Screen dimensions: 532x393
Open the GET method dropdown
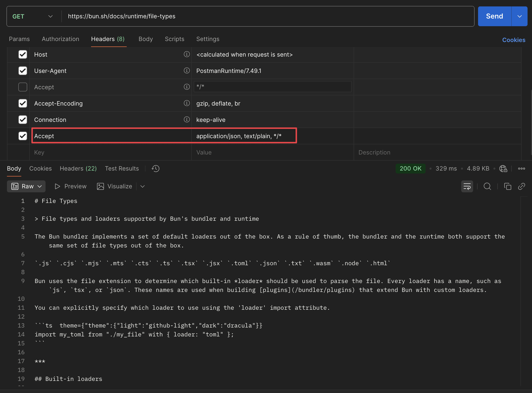33,16
